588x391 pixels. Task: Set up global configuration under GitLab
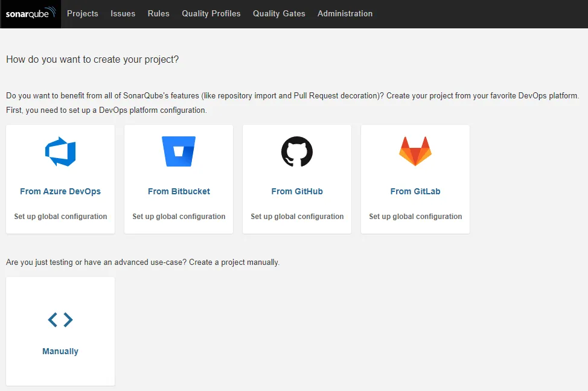[x=415, y=215]
